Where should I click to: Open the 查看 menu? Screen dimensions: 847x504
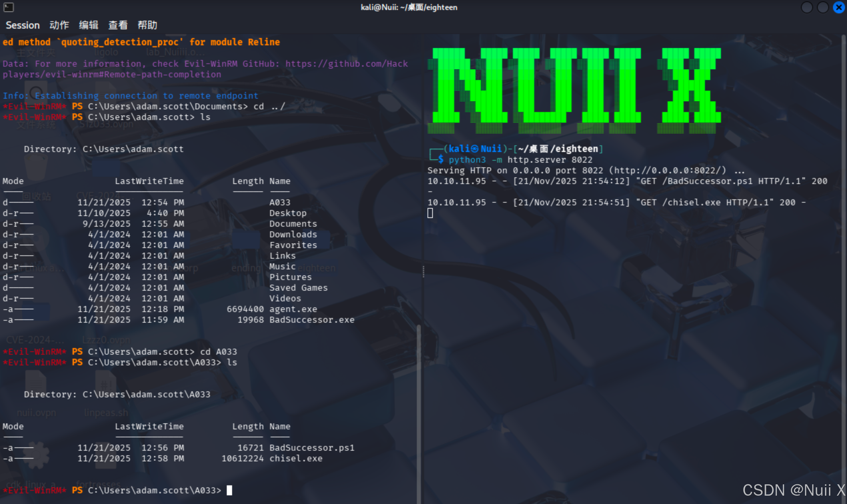click(x=118, y=25)
